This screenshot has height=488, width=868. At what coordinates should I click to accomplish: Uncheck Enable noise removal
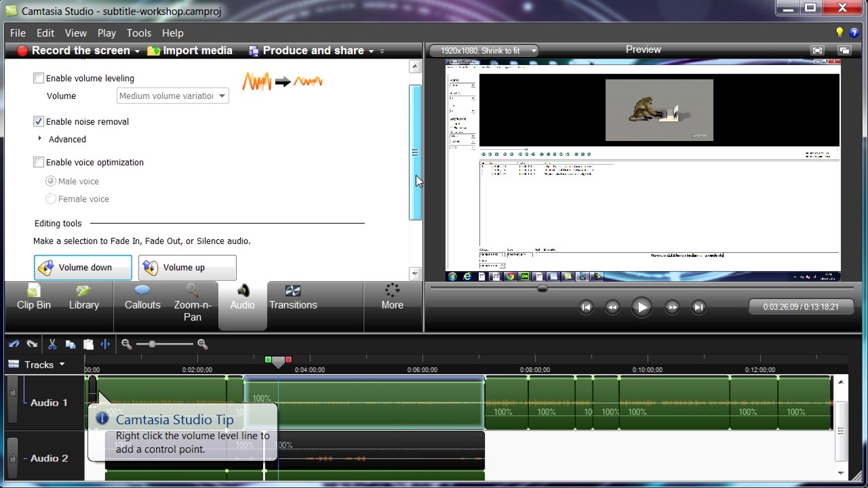39,121
